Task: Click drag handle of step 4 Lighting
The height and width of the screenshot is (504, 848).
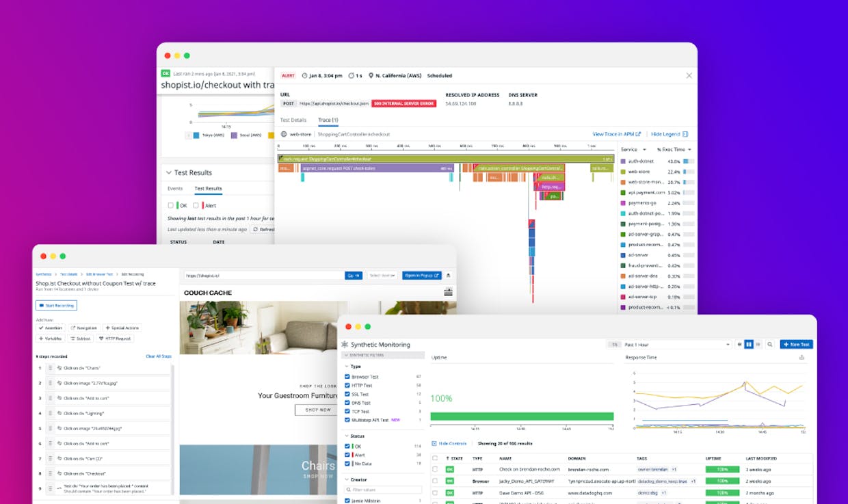Action: [x=50, y=413]
